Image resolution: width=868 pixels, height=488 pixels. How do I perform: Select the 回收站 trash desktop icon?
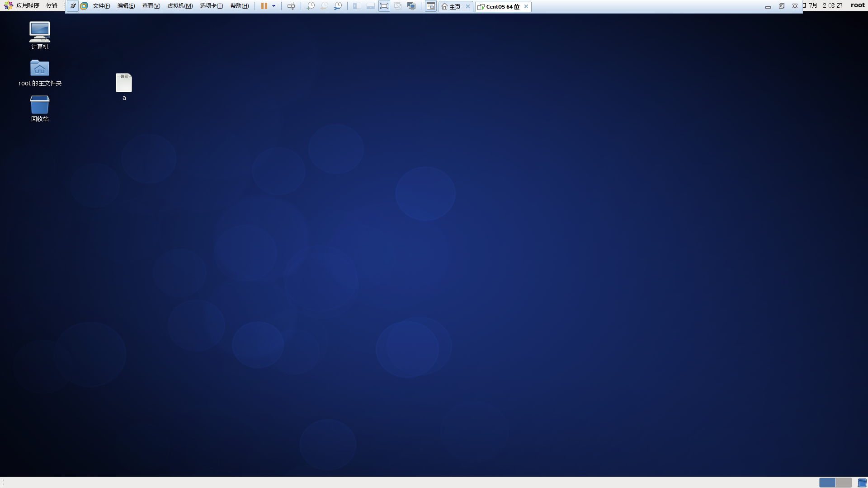coord(40,105)
